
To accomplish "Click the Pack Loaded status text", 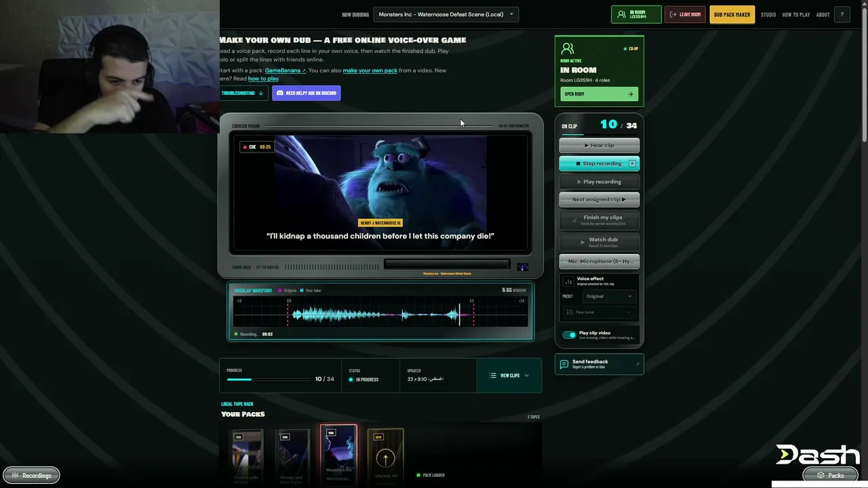I will (x=433, y=475).
